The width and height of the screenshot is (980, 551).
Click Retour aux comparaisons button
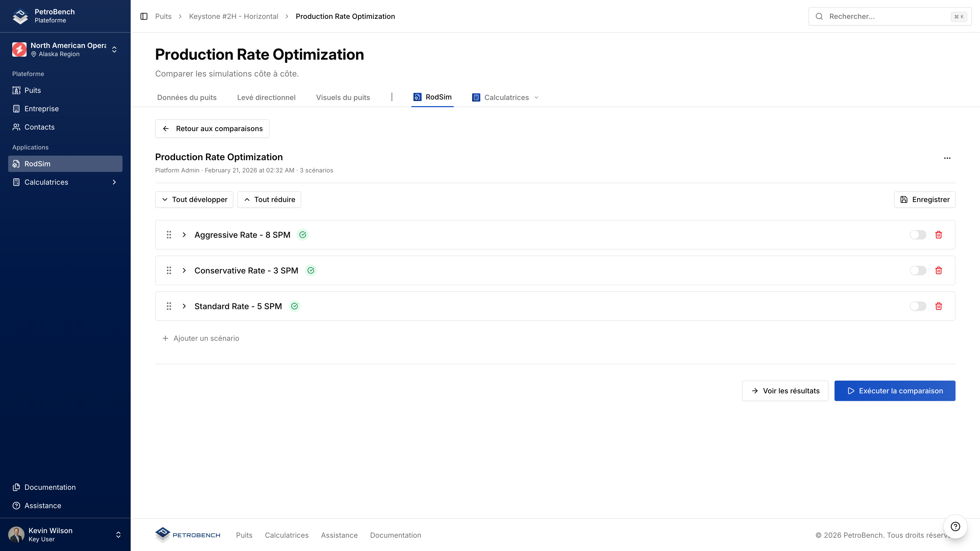[212, 129]
